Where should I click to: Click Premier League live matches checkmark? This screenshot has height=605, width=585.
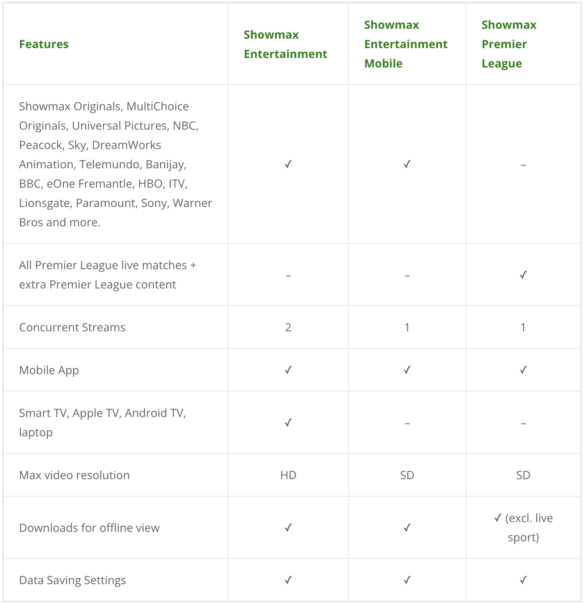click(x=523, y=275)
